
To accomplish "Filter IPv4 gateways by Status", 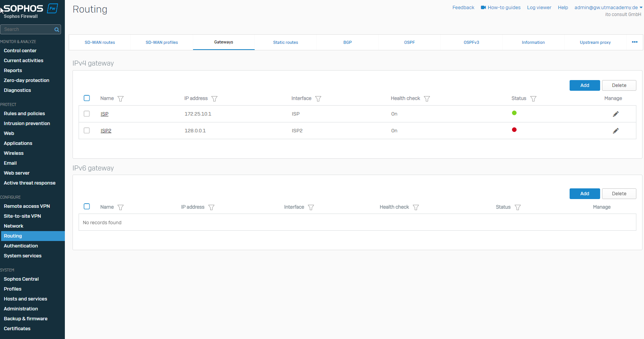I will (x=533, y=99).
